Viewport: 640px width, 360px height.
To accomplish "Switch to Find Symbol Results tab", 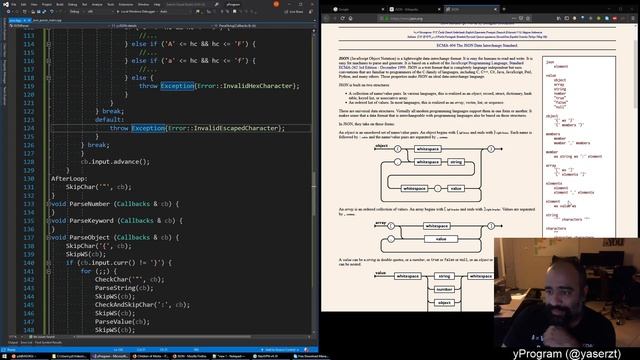I will click(x=48, y=342).
